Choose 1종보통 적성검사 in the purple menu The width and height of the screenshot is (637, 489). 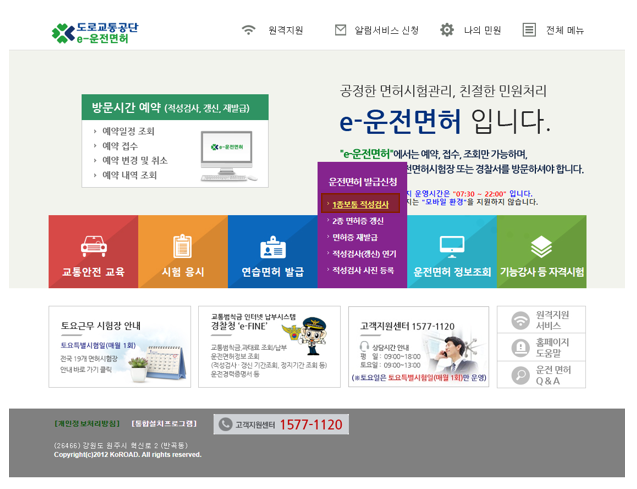point(360,205)
